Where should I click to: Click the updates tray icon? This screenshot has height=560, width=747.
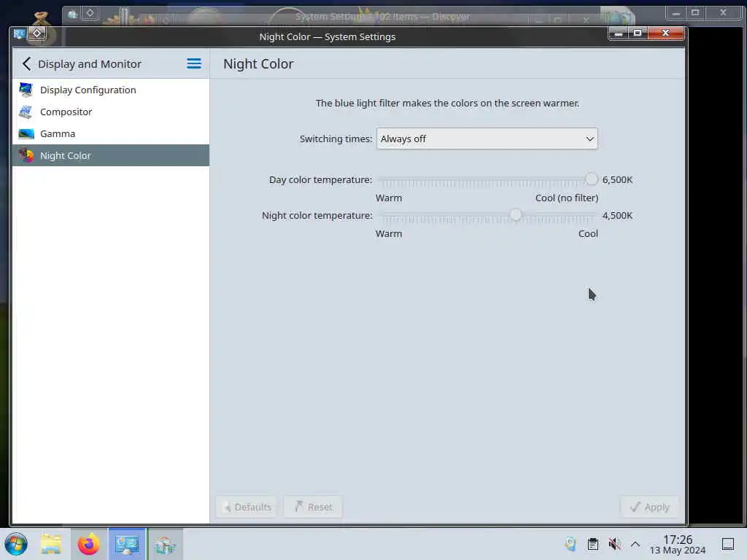coord(570,544)
